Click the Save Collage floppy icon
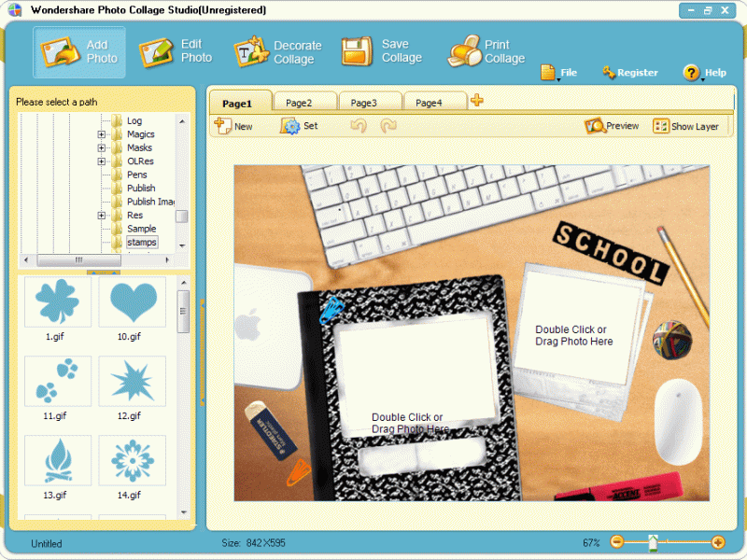The image size is (747, 560). click(x=357, y=51)
